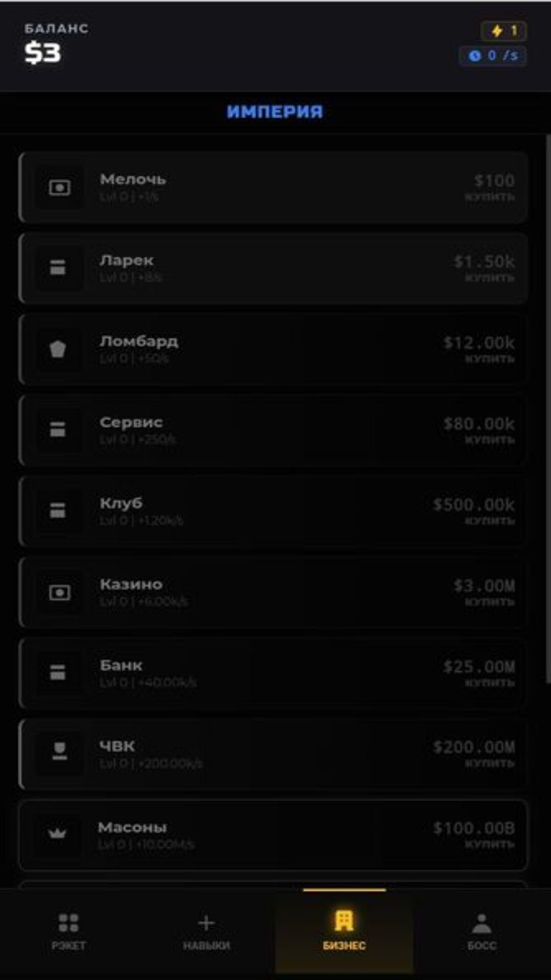The image size is (551, 980).
Task: Open the Рэкет tab
Action: click(x=69, y=932)
